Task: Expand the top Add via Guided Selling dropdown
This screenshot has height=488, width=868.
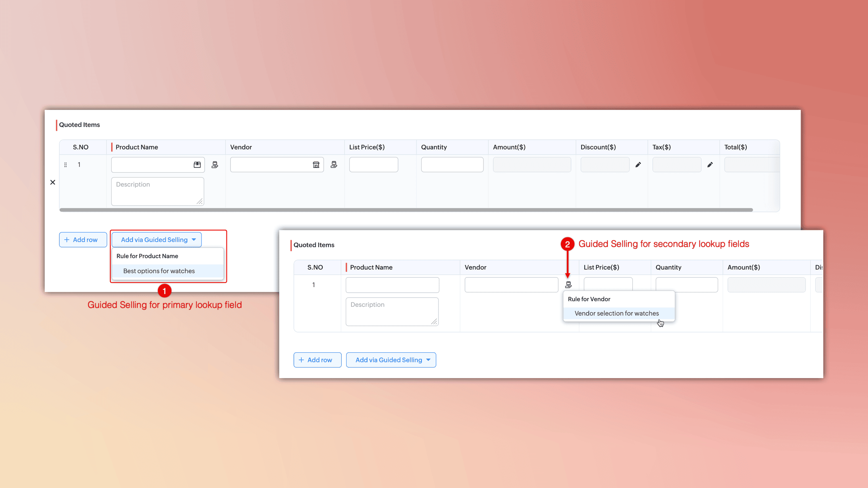Action: click(157, 240)
